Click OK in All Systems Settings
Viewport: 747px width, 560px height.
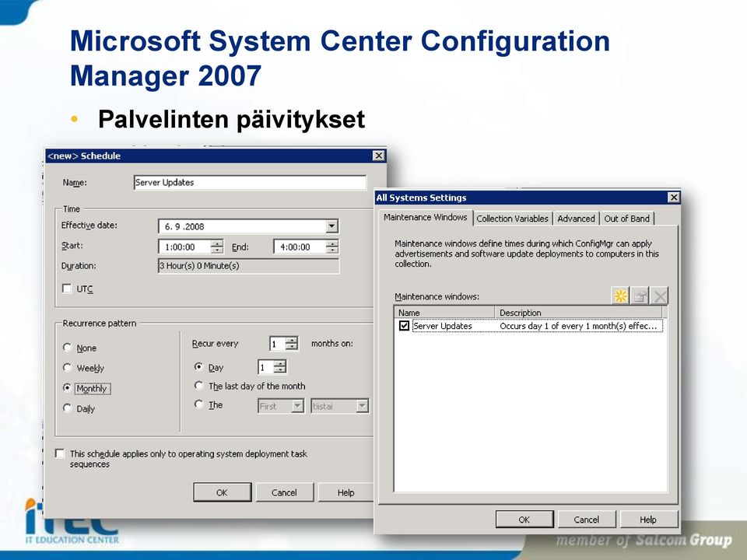pyautogui.click(x=524, y=520)
